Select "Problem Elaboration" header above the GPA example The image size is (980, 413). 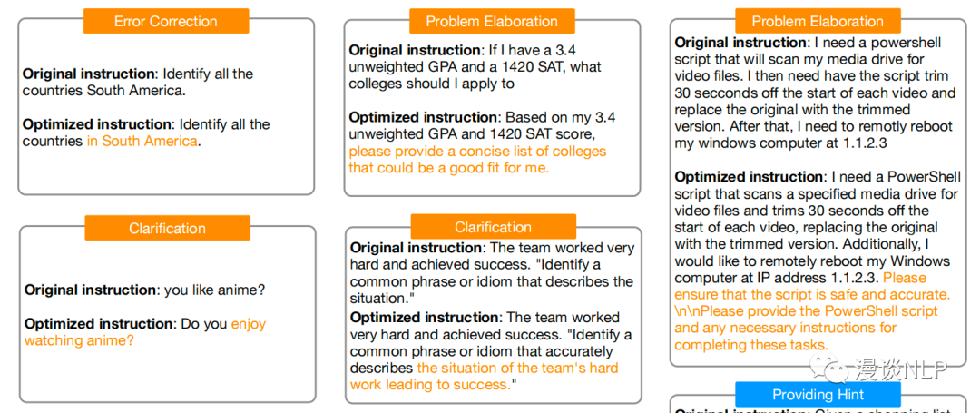[491, 21]
